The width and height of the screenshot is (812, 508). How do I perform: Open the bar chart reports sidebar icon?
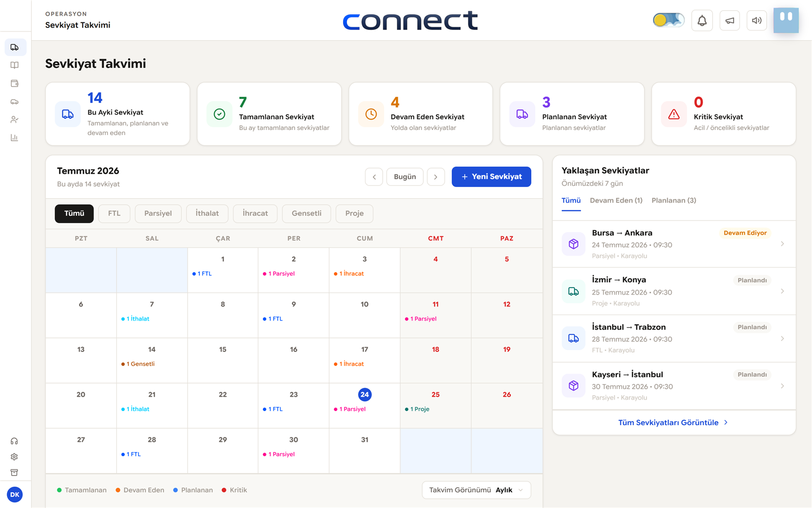coord(15,138)
